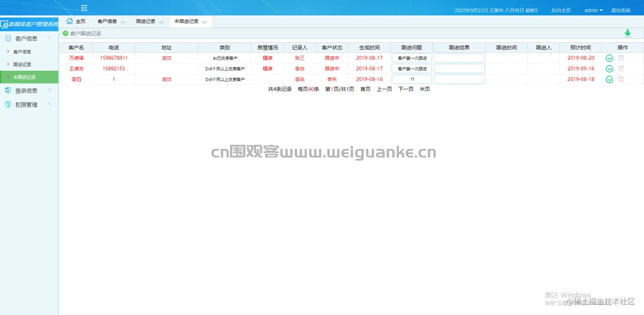Confirm follow-up for 王德发 with the check icon
Image resolution: width=644 pixels, height=315 pixels.
(609, 69)
